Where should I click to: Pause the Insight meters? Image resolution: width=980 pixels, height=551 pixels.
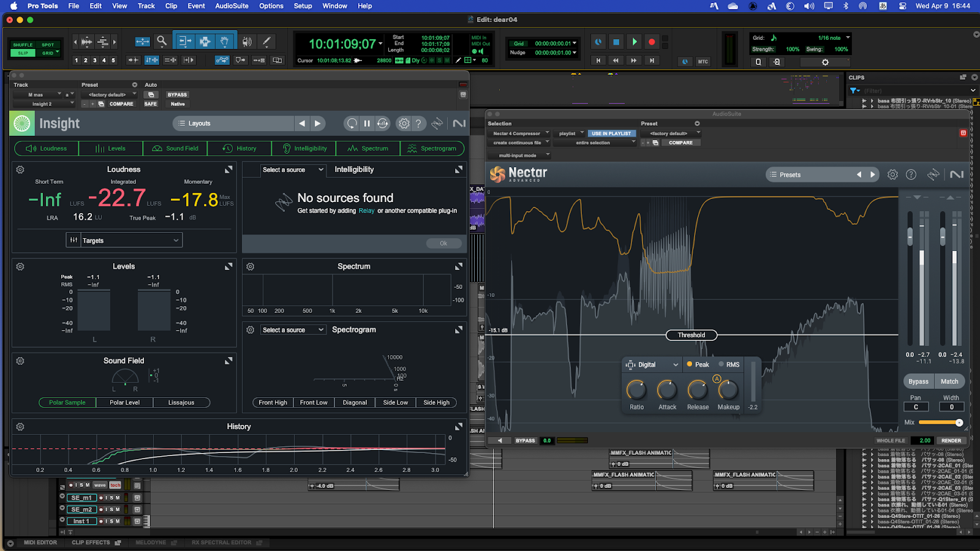pos(367,124)
